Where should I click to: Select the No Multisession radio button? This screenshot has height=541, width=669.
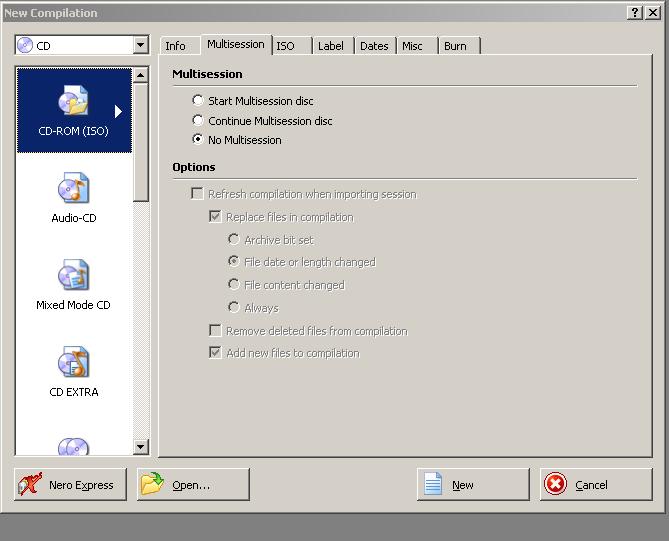click(198, 140)
